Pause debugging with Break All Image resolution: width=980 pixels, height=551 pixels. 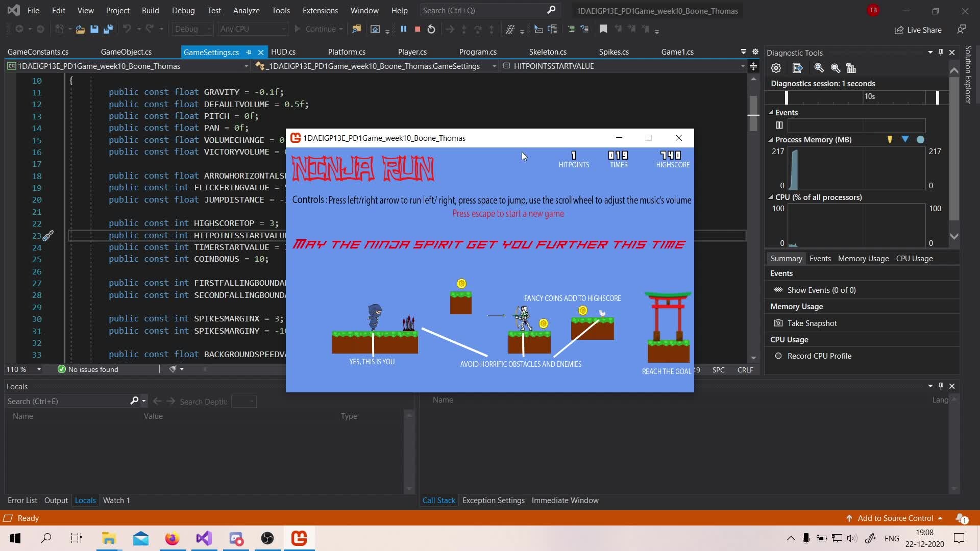(x=404, y=29)
